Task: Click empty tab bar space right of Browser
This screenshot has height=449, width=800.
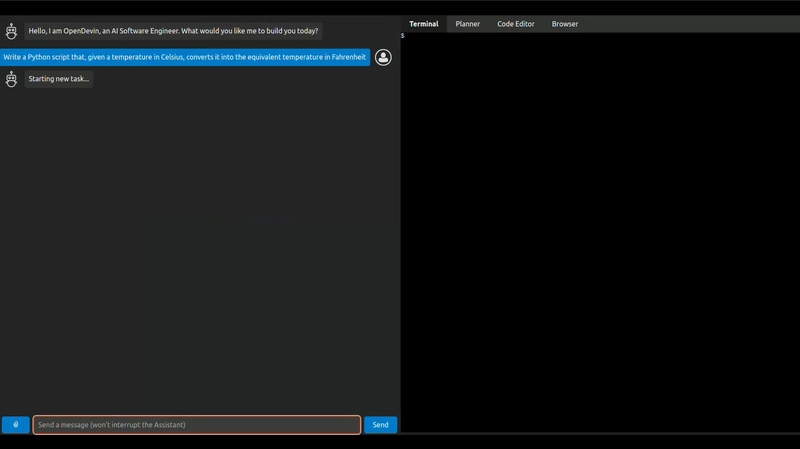Action: pyautogui.click(x=690, y=24)
